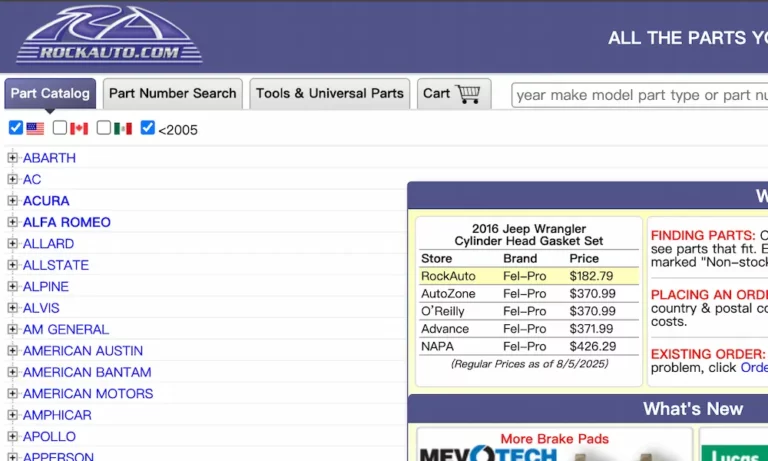Open the Mevotech More Brake Pads ad
Viewport: 768px width, 461px height.
pyautogui.click(x=554, y=445)
